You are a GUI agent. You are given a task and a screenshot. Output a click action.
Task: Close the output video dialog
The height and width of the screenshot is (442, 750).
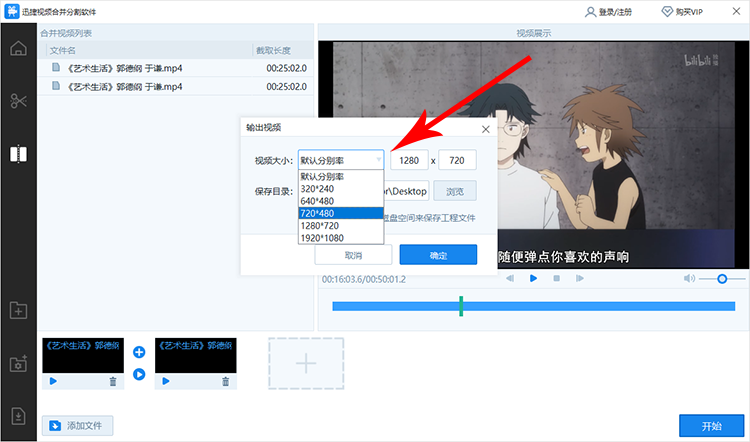(x=485, y=129)
